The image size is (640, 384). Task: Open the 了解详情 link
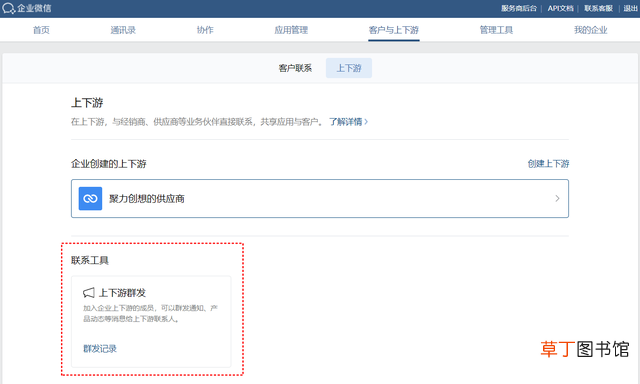click(349, 122)
